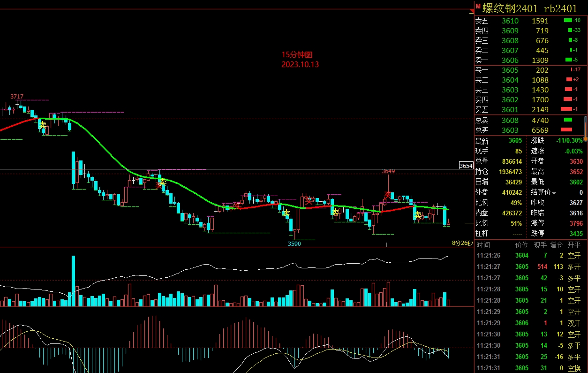
Task: Click the 涨跌 value -11/0.30%
Action: pyautogui.click(x=570, y=141)
